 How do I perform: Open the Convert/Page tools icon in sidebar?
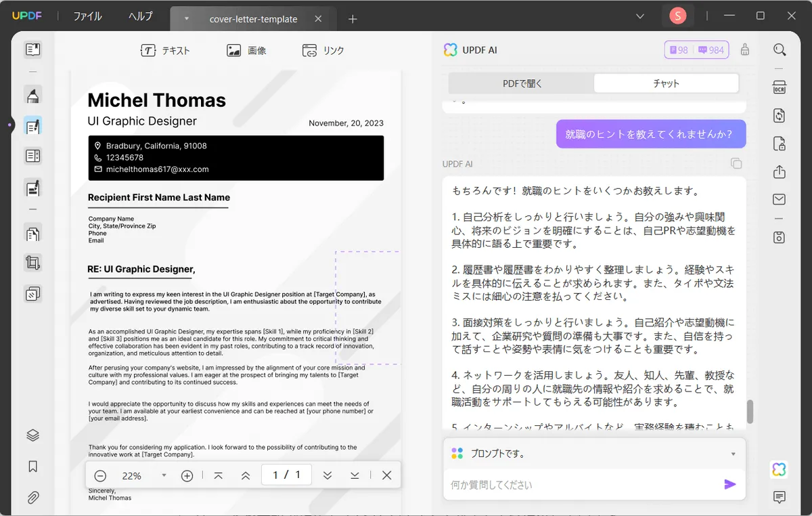32,234
